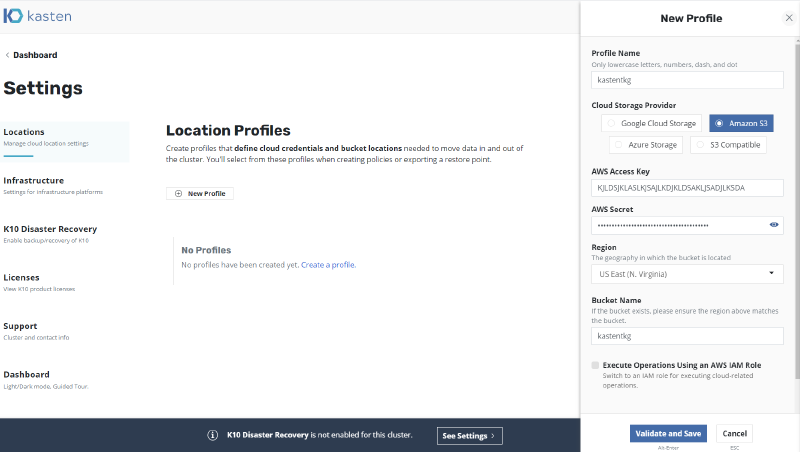Click the Create a profile link

(328, 265)
